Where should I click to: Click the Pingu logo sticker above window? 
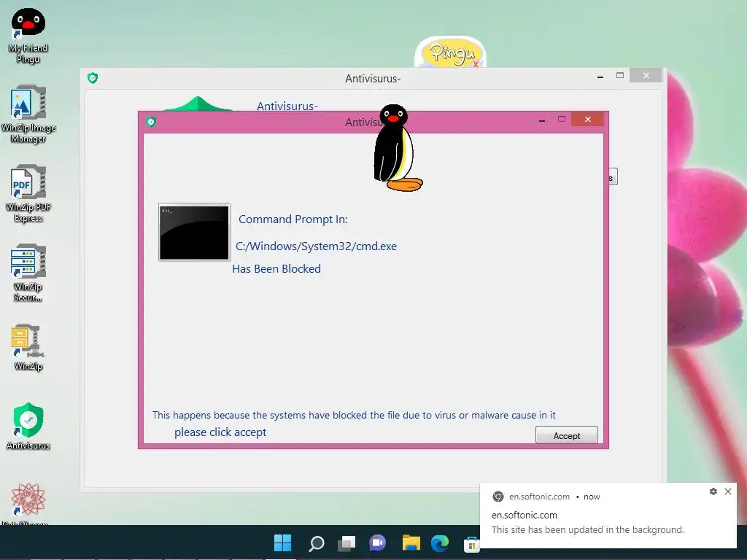(451, 52)
